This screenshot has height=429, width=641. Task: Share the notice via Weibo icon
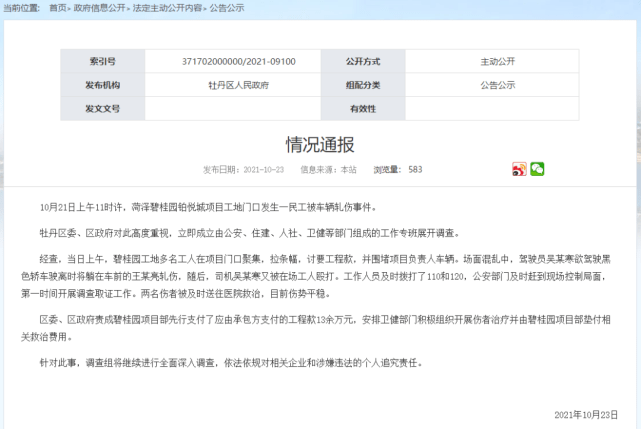519,169
